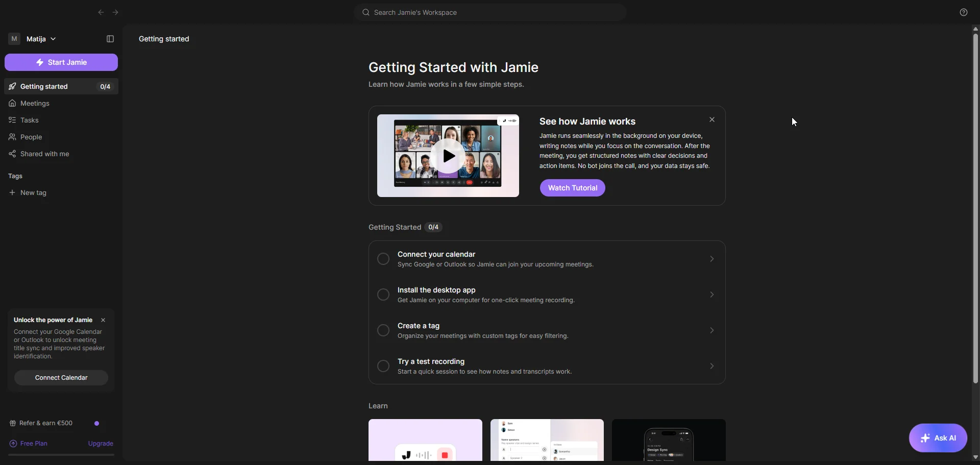Click the People icon in sidebar
Viewport: 980px width, 465px height.
coord(12,137)
